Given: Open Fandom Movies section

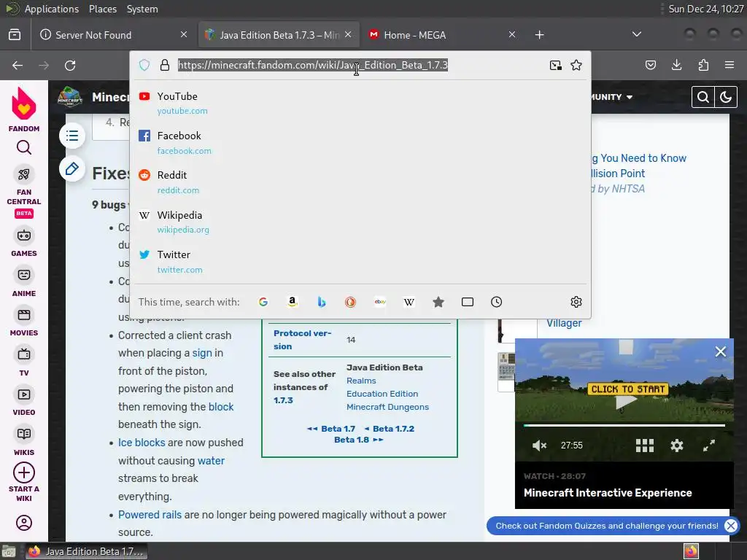Looking at the screenshot, I should click(24, 322).
